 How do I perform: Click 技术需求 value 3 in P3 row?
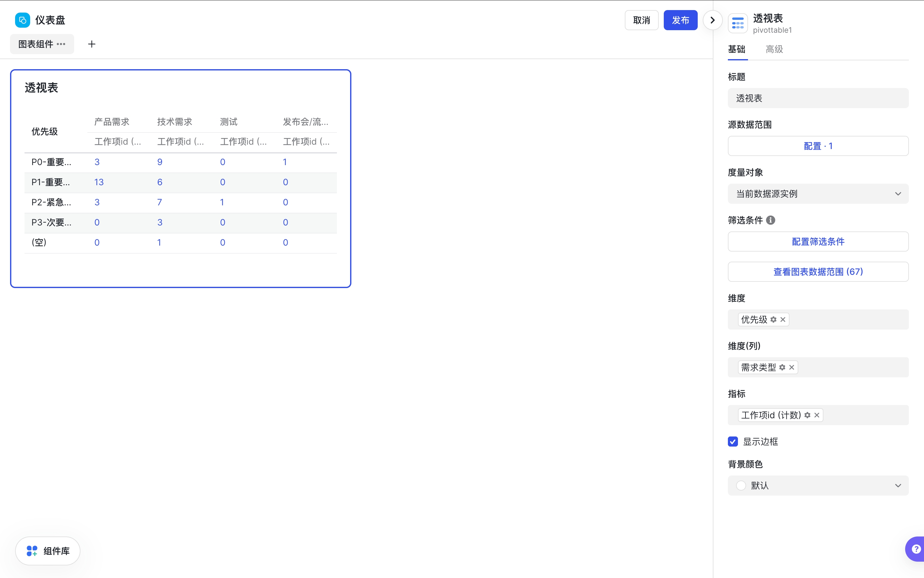pos(160,222)
